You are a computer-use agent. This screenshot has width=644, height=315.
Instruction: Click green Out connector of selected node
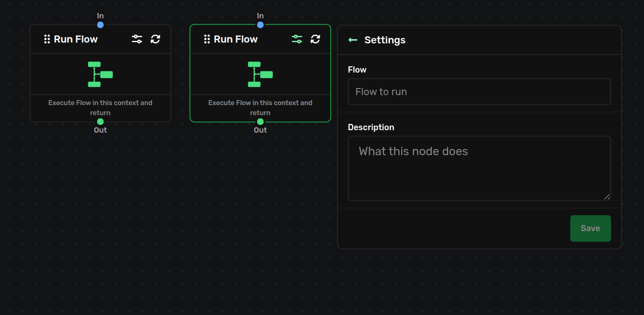[260, 121]
